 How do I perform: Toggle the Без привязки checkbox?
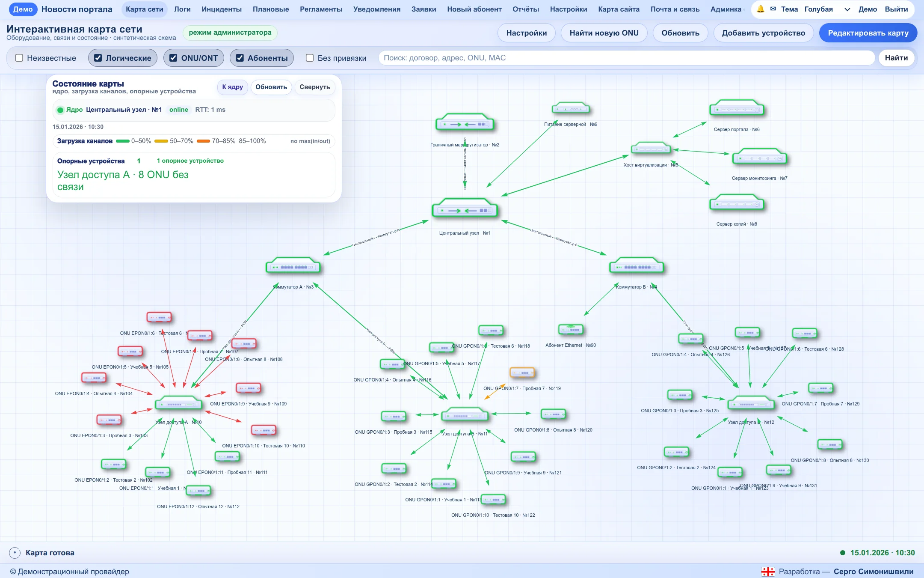(x=310, y=58)
